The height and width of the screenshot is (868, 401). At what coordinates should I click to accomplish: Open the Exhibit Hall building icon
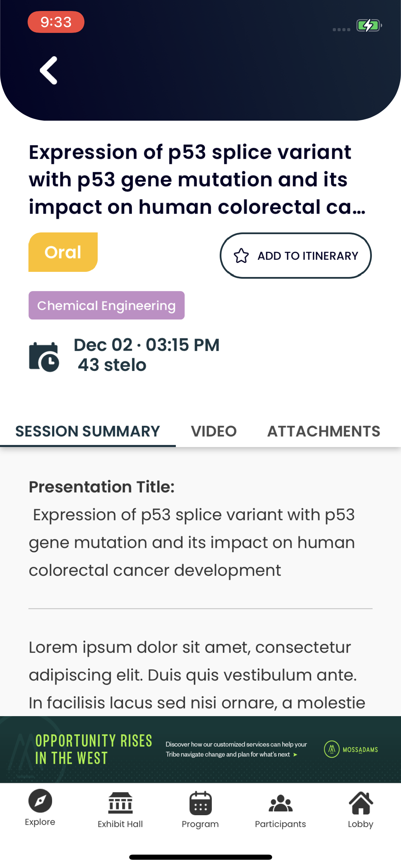tap(120, 803)
